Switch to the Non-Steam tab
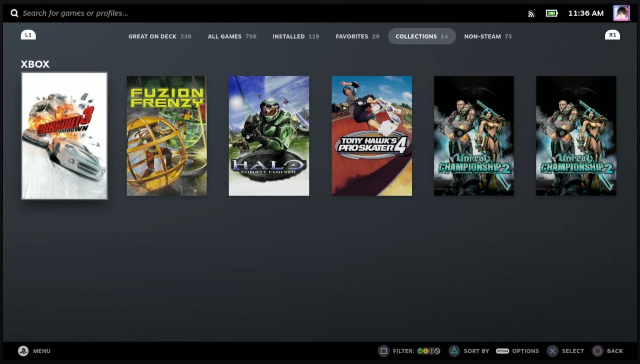This screenshot has height=364, width=640. click(x=488, y=36)
